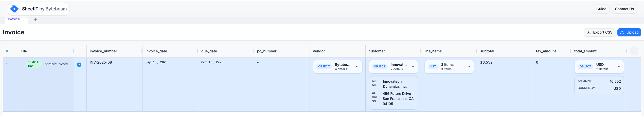Add a new sheet with plus tab icon
The width and height of the screenshot is (644, 116).
pos(35,19)
